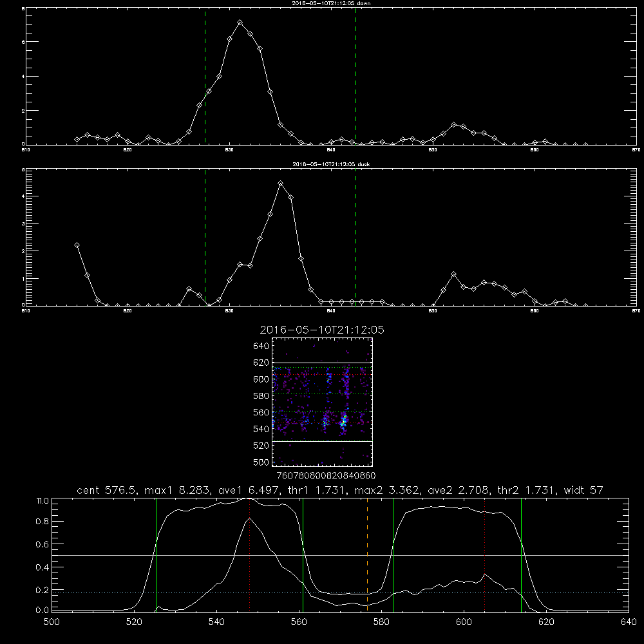Click the bottom plot y-axis label 0.8
The height and width of the screenshot is (644, 644).
click(43, 521)
